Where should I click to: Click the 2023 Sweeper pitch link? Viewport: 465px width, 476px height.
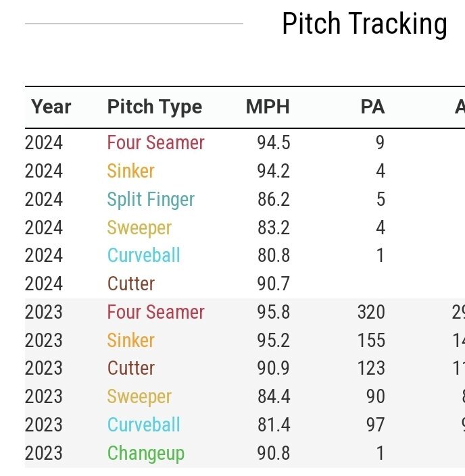[x=139, y=397]
